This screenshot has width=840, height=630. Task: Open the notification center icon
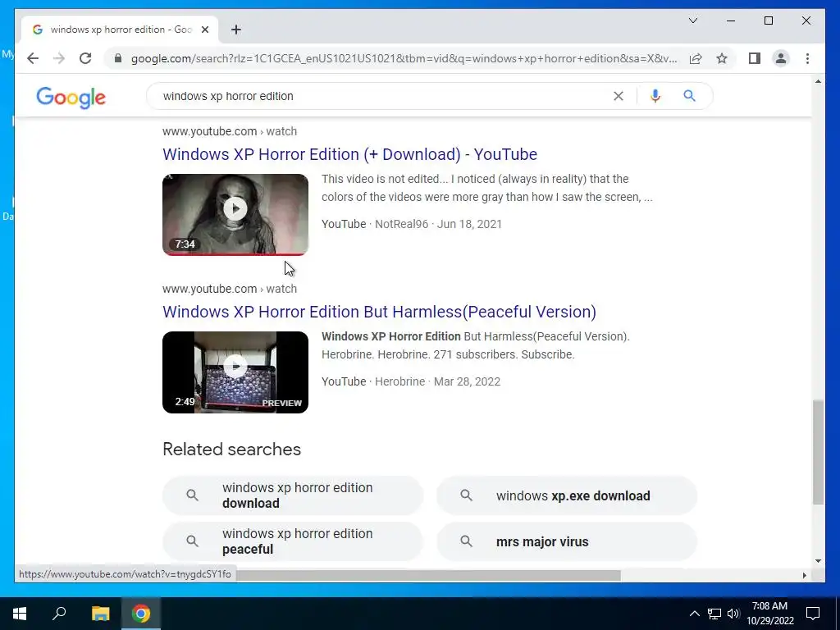tap(813, 614)
